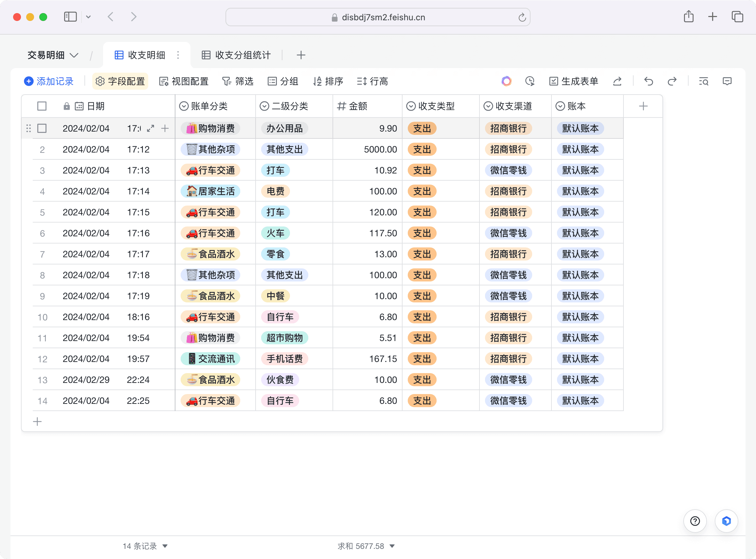Open the 筛选 filter menu
The image size is (756, 559).
(x=238, y=81)
